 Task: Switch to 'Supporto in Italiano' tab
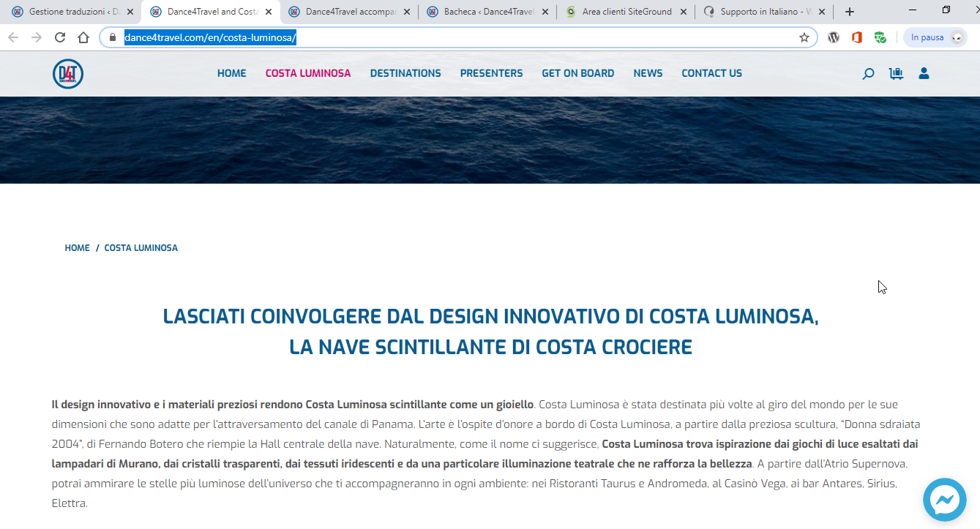pos(765,12)
